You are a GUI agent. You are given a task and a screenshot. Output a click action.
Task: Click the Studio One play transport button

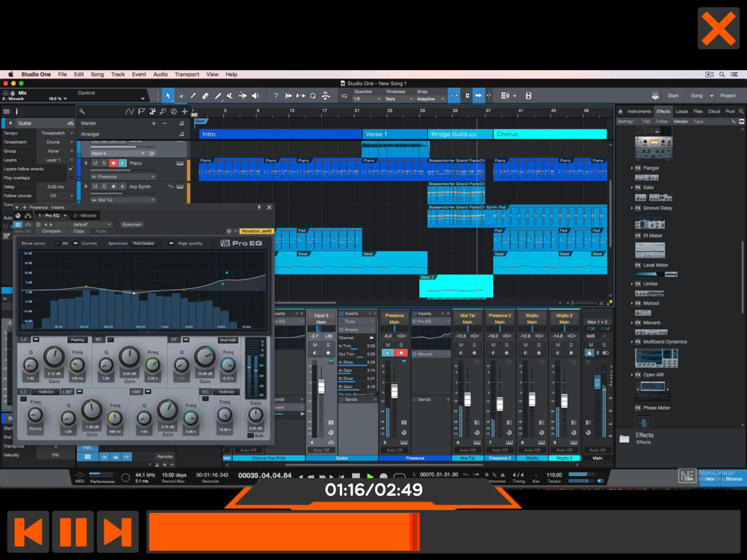[x=370, y=476]
